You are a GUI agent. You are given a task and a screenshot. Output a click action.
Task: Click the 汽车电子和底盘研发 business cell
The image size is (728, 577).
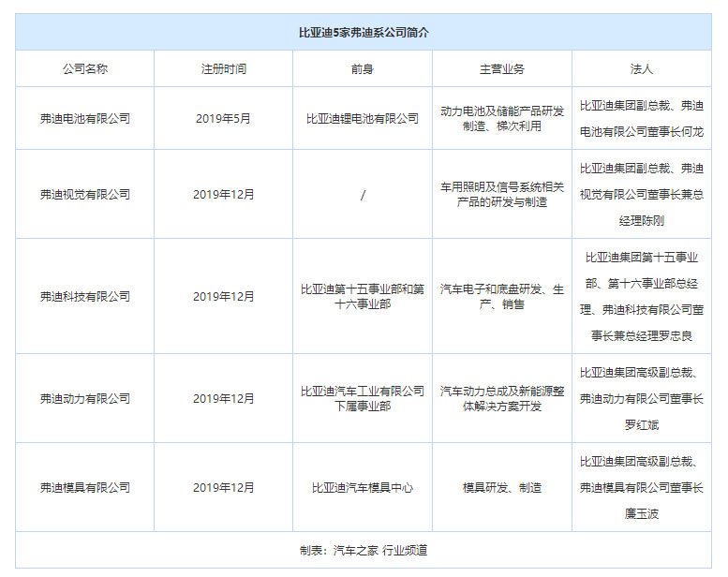click(x=502, y=297)
